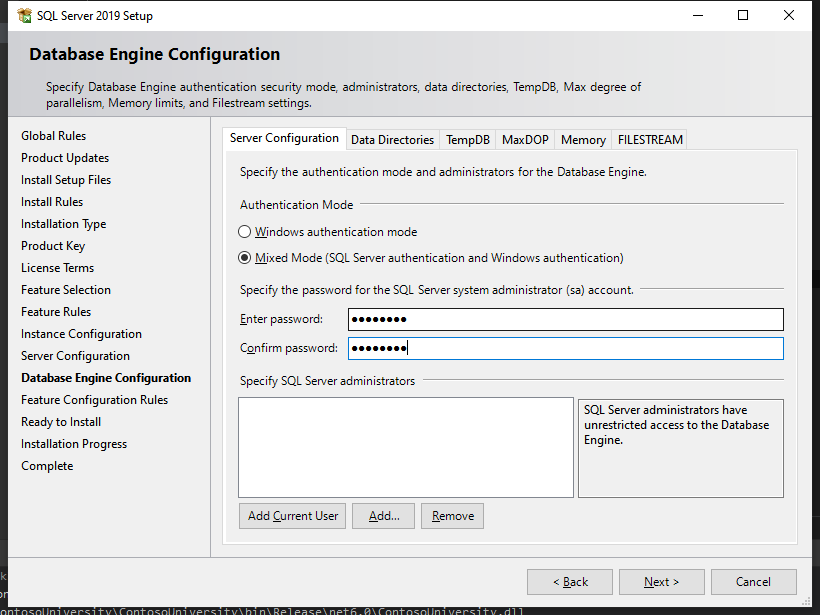
Task: Click the Enter password field
Action: click(565, 319)
